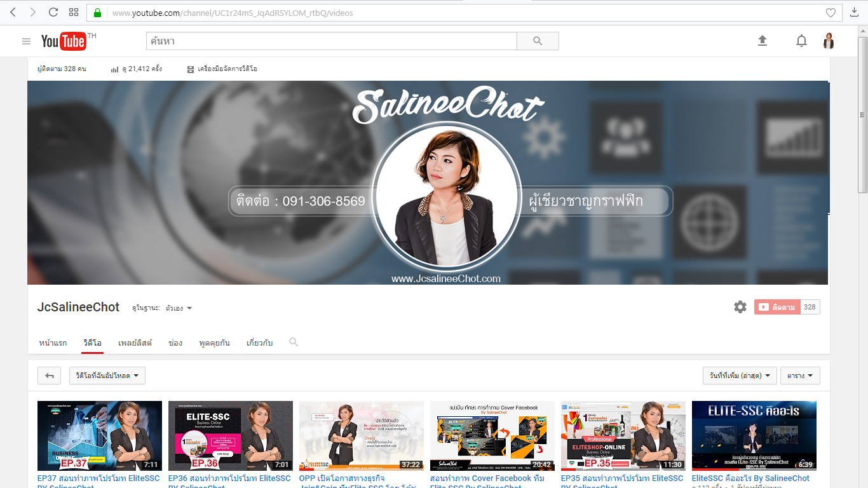Open the upload icon to add a video
This screenshot has width=868, height=488.
763,41
